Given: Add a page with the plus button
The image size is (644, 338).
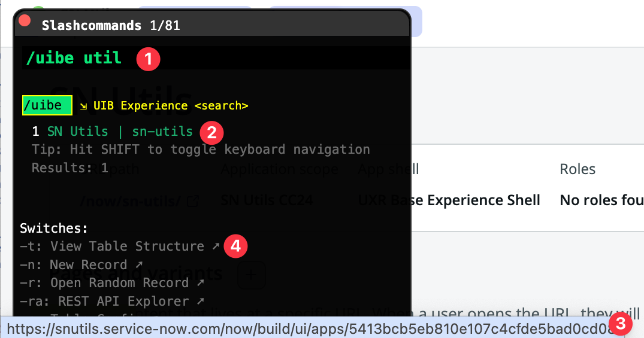Looking at the screenshot, I should pos(252,275).
